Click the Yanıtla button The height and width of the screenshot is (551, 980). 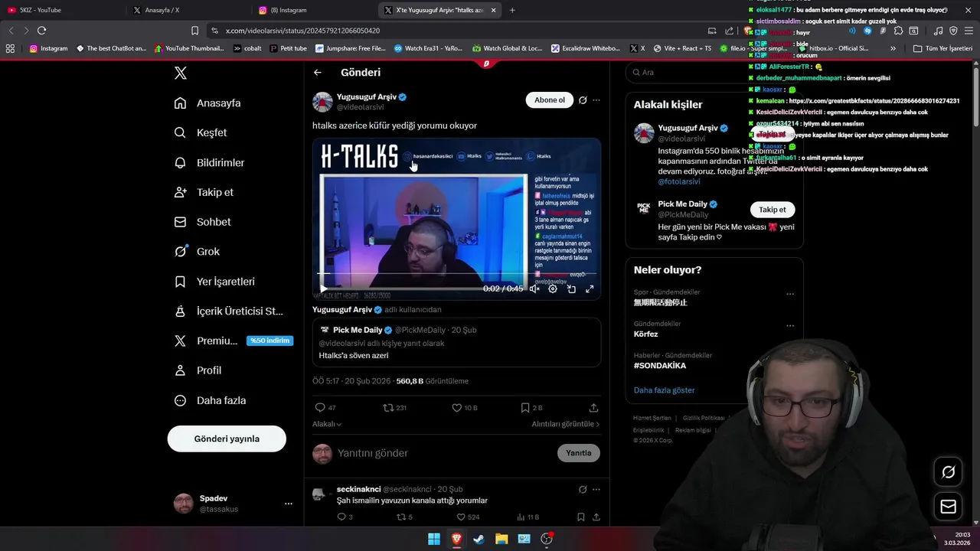click(x=578, y=453)
